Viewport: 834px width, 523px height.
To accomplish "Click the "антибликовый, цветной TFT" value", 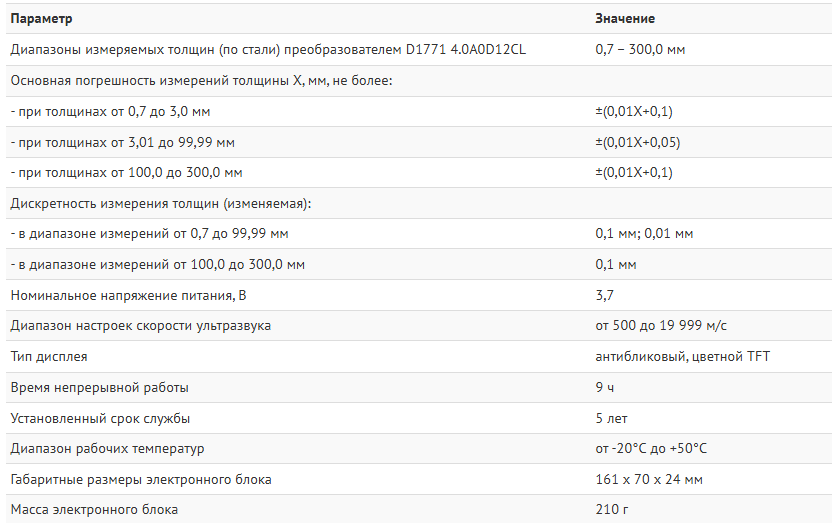I will click(x=682, y=357).
